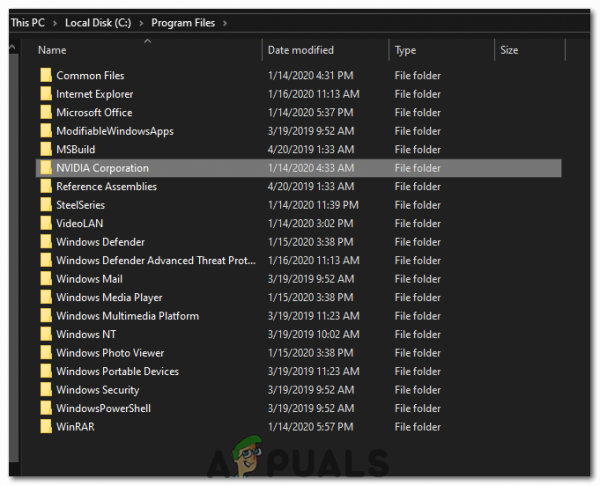Screen dimensions: 600x486
Task: Click the Internet Explorer folder icon
Action: click(x=46, y=93)
